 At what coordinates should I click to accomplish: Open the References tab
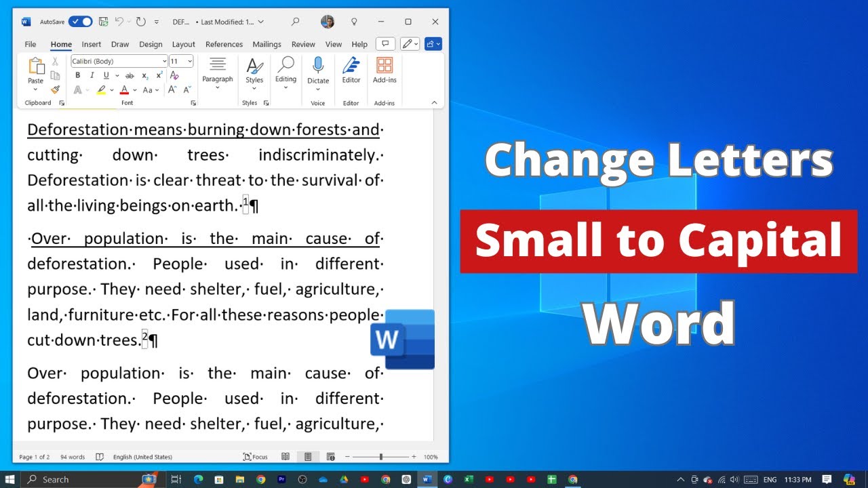(224, 44)
